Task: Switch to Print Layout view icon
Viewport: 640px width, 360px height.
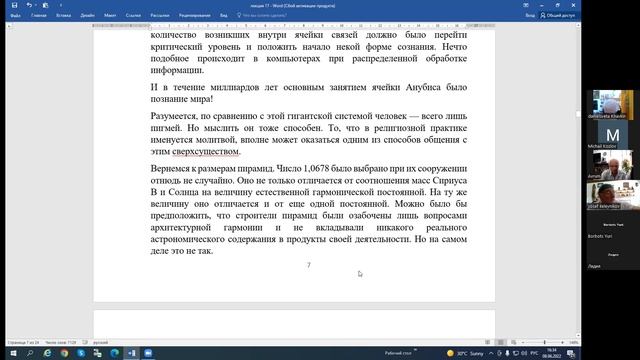Action: (x=501, y=342)
